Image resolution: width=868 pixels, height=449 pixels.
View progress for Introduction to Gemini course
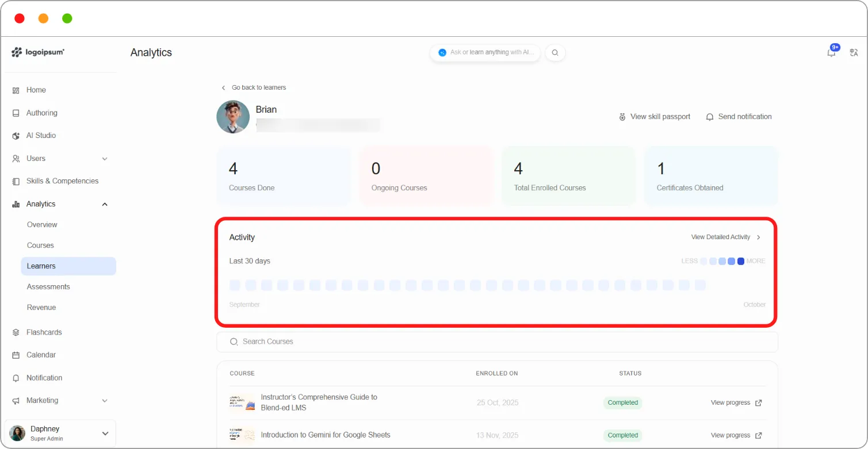pos(736,435)
